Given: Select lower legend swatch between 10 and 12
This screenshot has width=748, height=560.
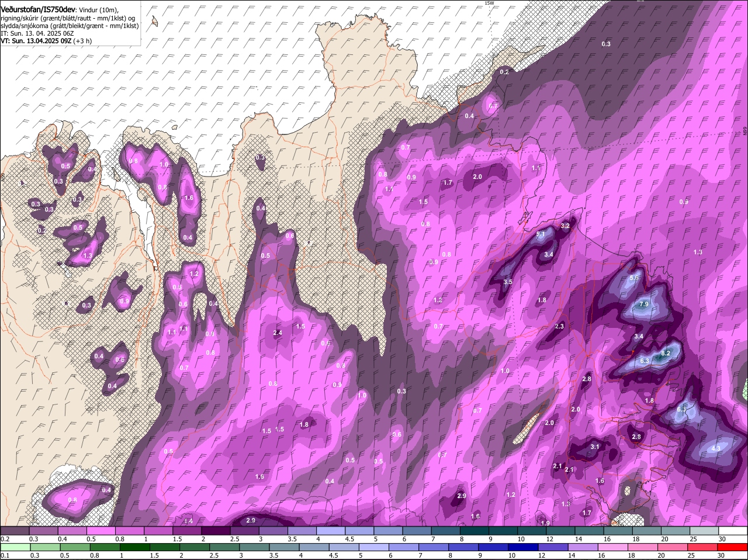Looking at the screenshot, I should point(525,547).
